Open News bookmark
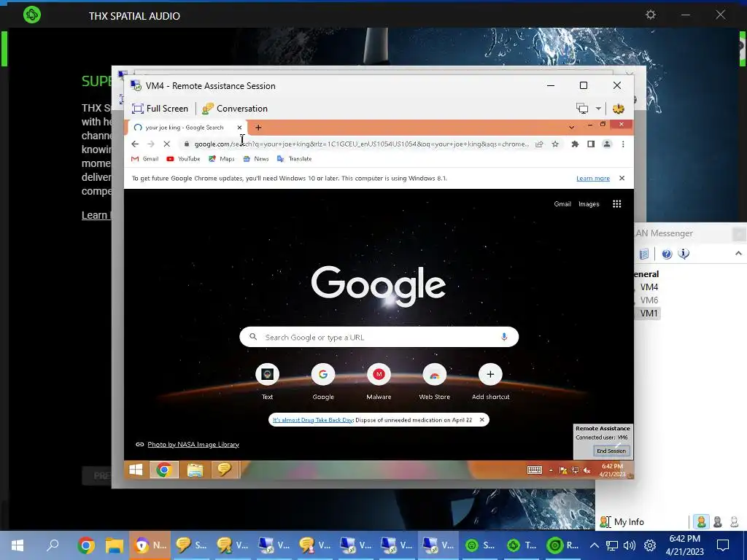 point(256,159)
